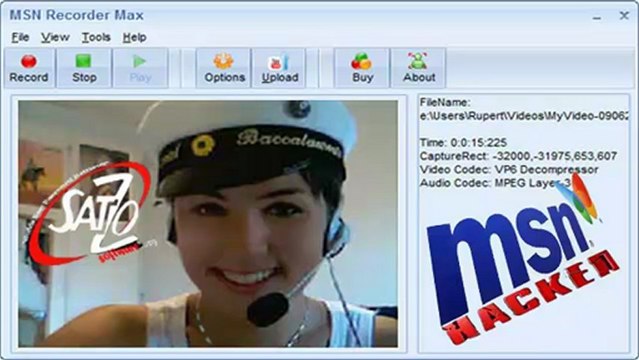Select the FileName path text
Screen dimensions: 639x360
click(x=524, y=116)
